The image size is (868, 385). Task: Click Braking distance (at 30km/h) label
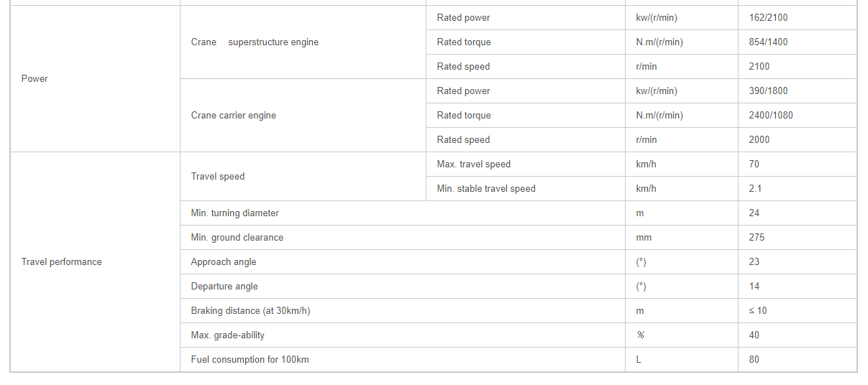coord(250,311)
